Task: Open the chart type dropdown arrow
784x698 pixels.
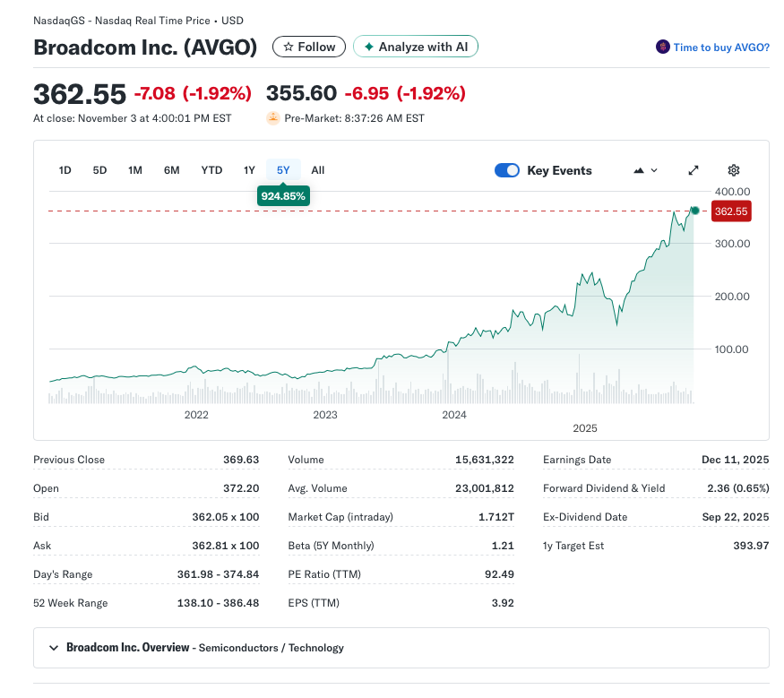Action: (654, 170)
